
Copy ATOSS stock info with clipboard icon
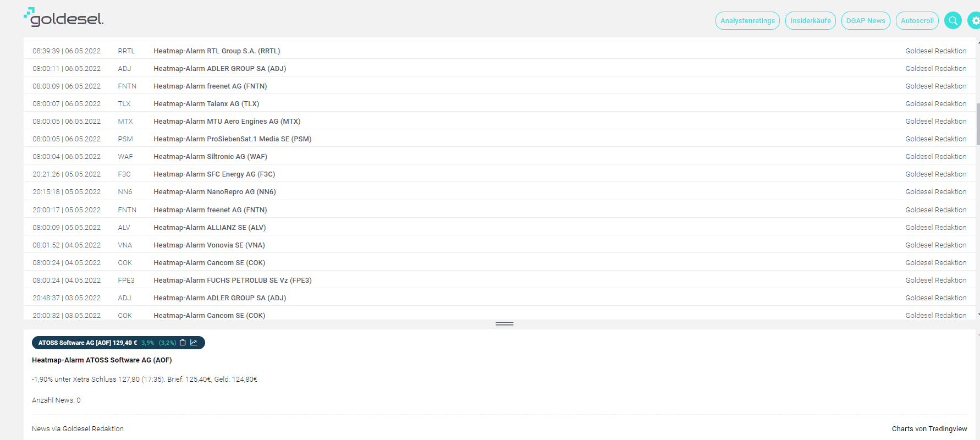[183, 343]
